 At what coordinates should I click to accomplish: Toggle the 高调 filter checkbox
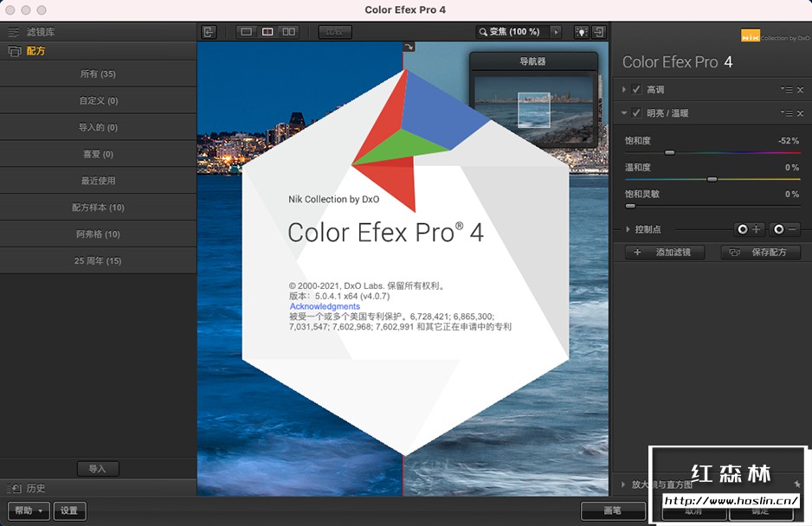(636, 90)
